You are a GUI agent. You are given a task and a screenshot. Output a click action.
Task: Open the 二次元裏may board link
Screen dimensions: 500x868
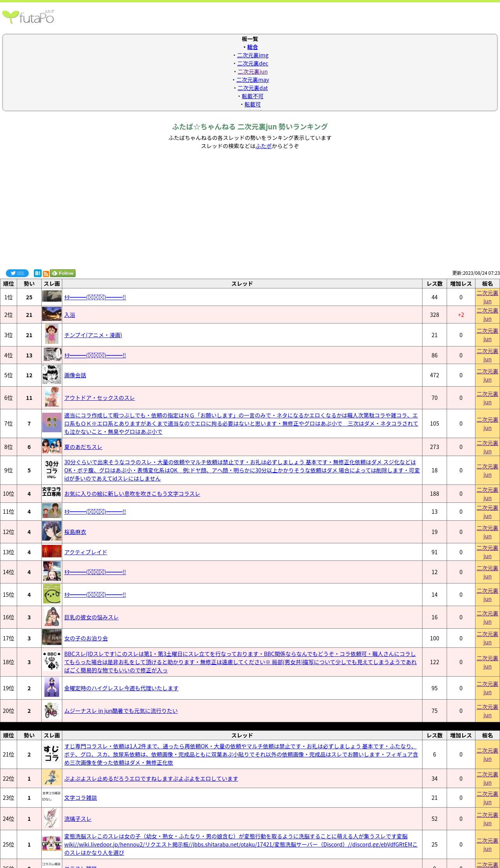[x=253, y=80]
